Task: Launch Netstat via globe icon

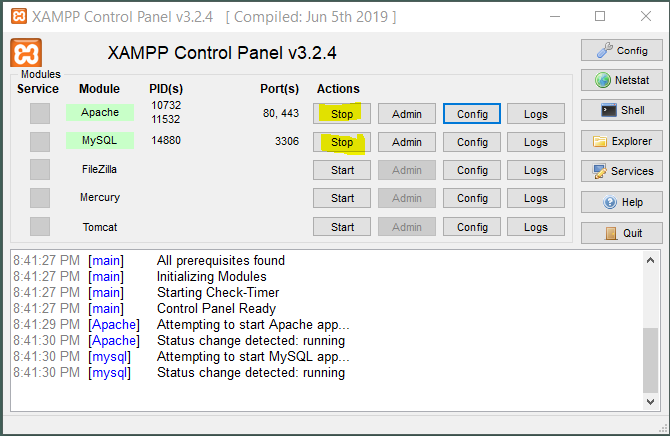Action: pos(621,80)
